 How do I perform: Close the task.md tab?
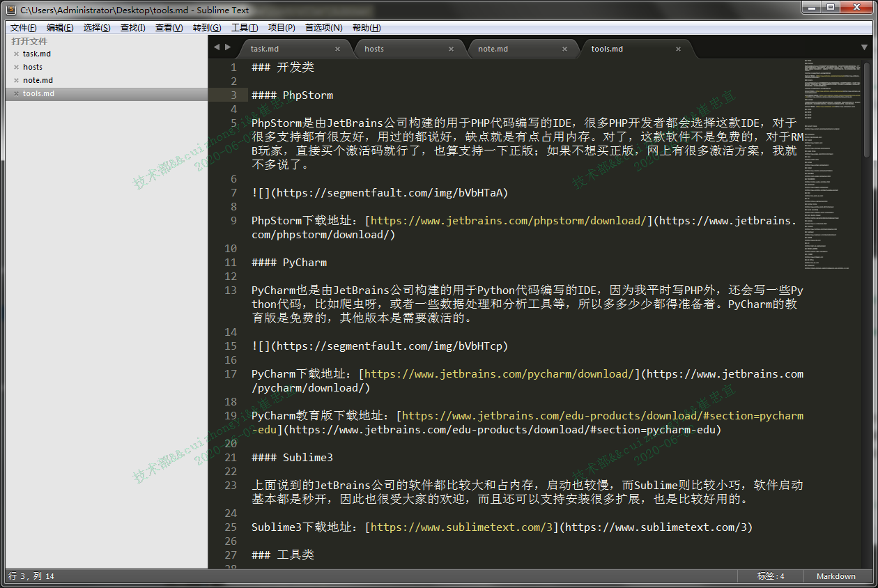(x=338, y=49)
